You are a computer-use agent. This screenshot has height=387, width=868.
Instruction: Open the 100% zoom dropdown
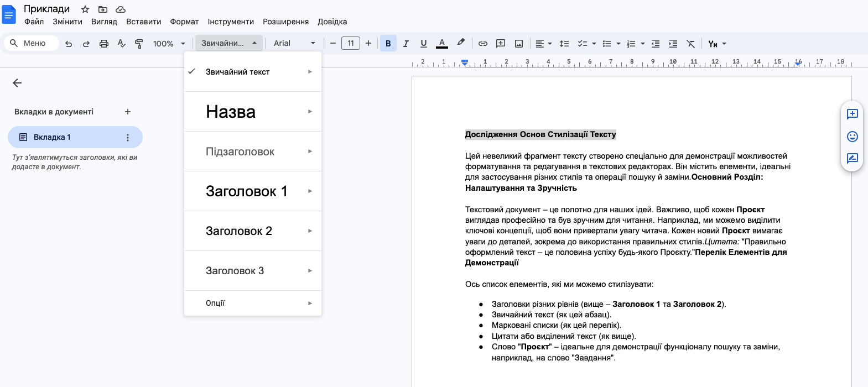169,44
